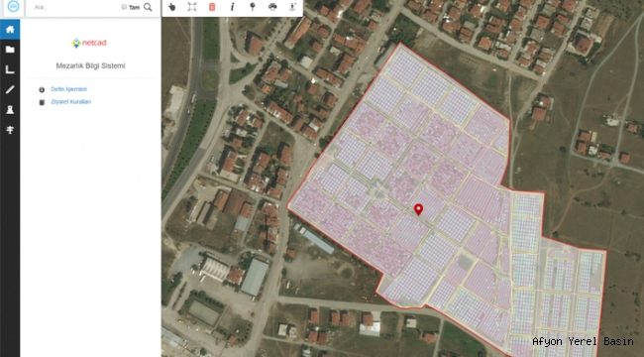Open the signpost sidebar tab
Screen dimensions: 644x357
click(x=10, y=130)
